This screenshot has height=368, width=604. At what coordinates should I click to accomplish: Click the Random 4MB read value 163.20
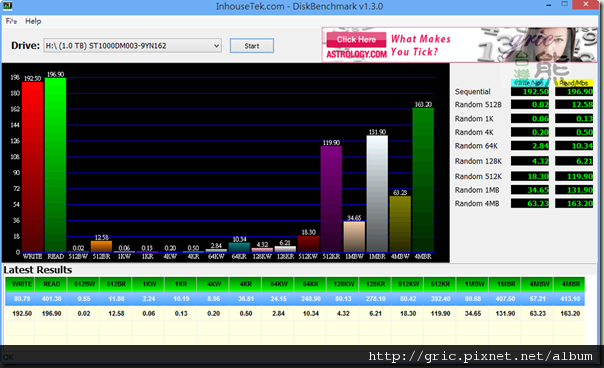coord(574,203)
